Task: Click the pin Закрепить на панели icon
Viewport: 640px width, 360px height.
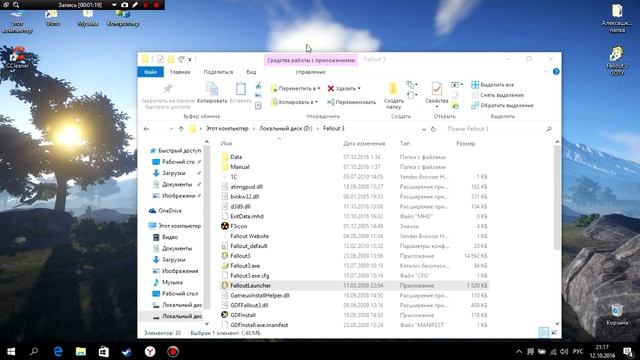Action: pos(167,89)
